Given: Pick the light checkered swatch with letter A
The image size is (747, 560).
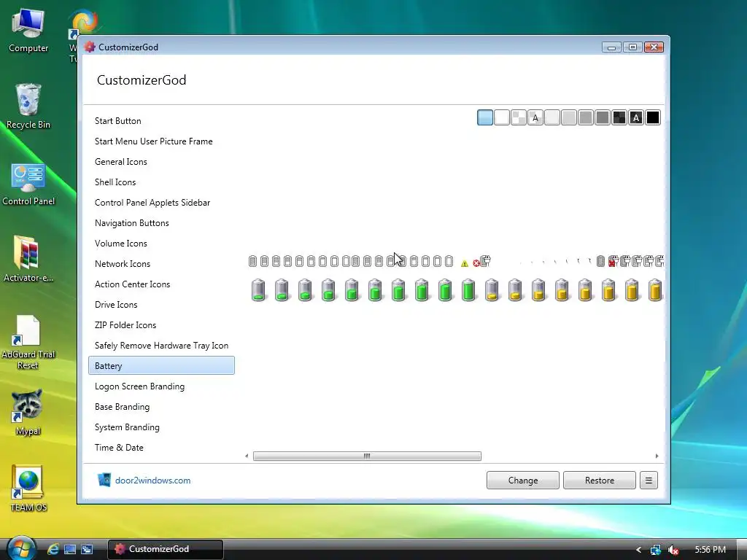Looking at the screenshot, I should (x=535, y=117).
